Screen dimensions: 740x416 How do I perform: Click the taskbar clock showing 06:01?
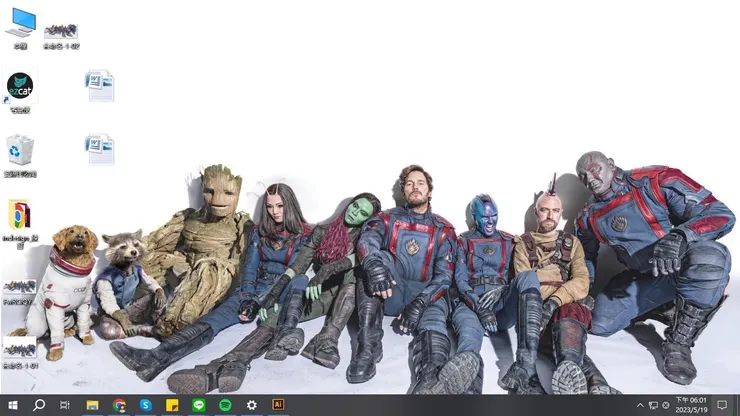693,405
